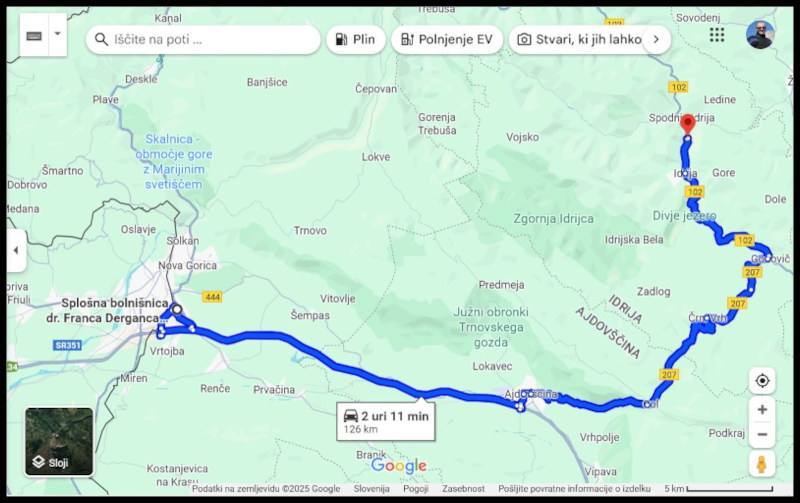Open the Sloji layers thumbnail
800x503 pixels.
pyautogui.click(x=59, y=442)
